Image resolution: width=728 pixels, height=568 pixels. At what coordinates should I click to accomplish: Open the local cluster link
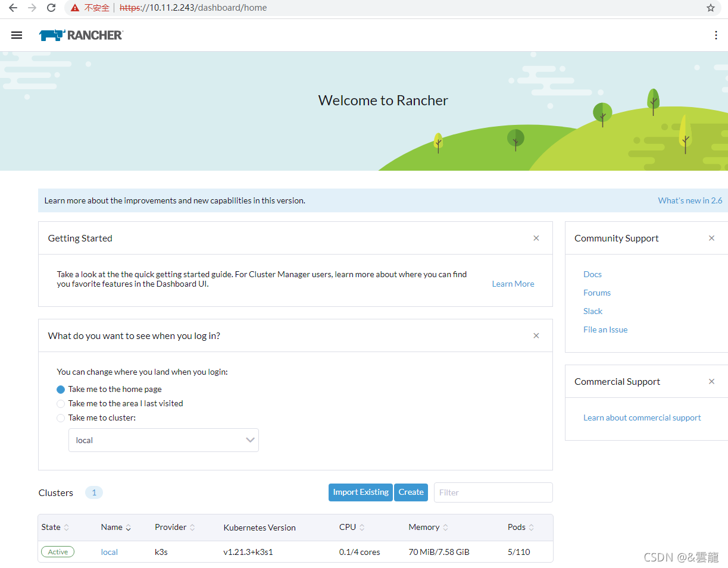pos(110,552)
